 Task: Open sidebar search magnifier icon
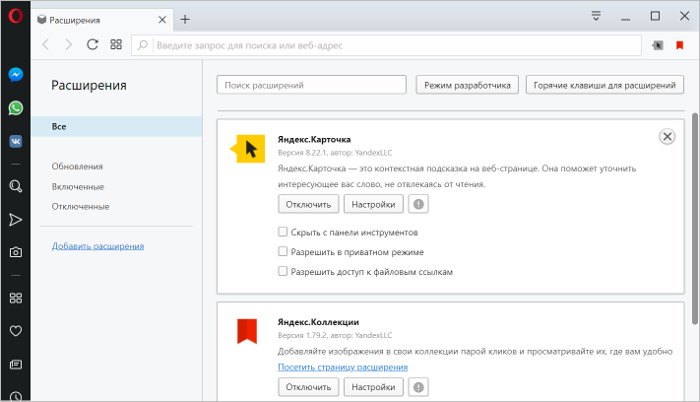(16, 186)
